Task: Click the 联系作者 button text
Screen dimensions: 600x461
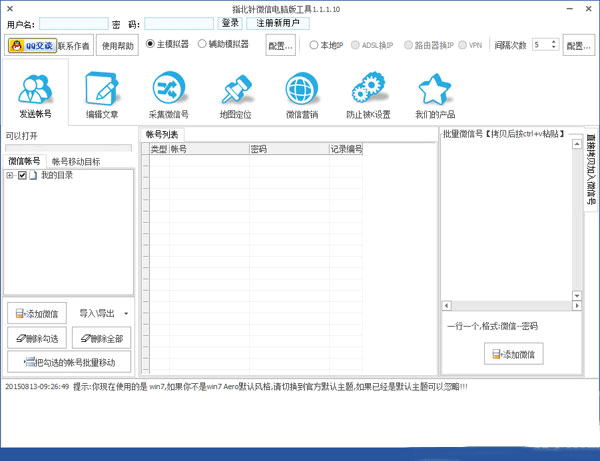Action: [x=74, y=46]
